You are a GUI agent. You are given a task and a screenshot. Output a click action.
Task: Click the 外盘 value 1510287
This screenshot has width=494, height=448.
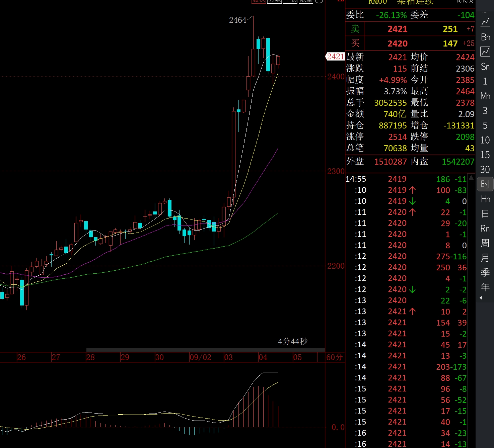tap(391, 162)
